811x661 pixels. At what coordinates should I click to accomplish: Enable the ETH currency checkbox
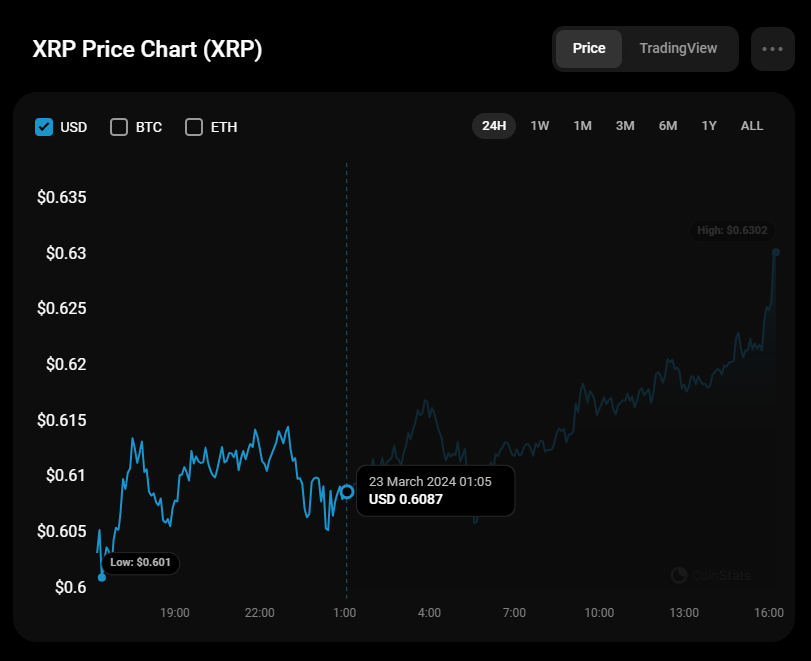click(194, 127)
